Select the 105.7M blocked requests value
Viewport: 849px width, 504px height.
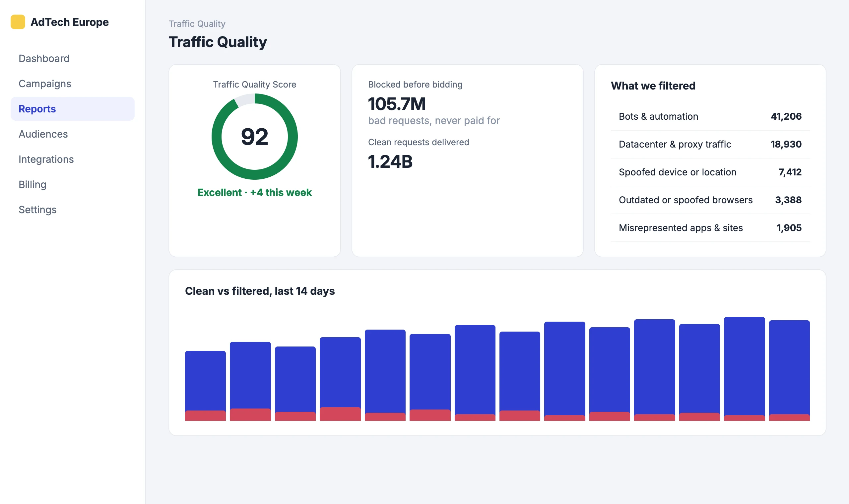click(397, 103)
